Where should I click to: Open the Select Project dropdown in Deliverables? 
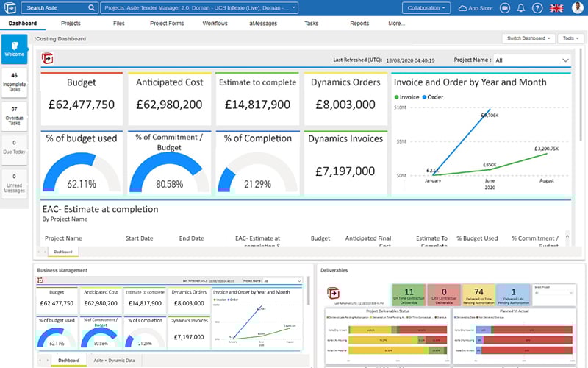click(x=553, y=292)
